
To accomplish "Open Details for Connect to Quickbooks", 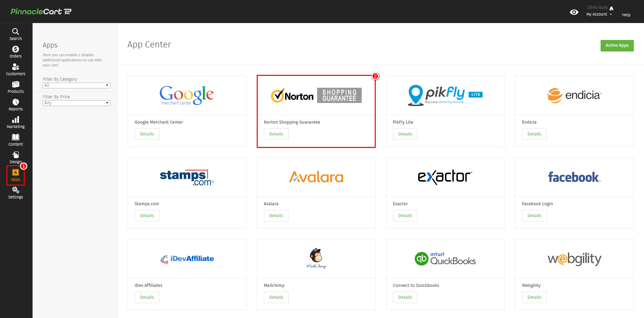I will pyautogui.click(x=405, y=297).
